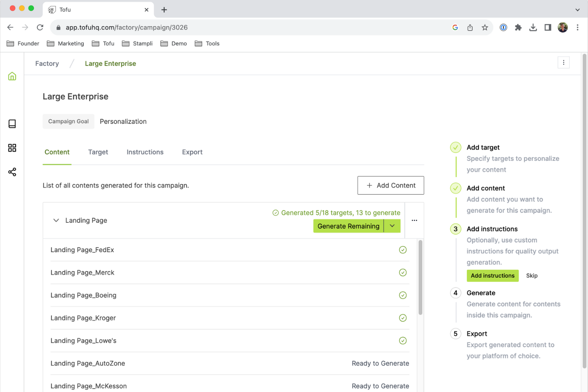Toggle the browser side panel icon
Image resolution: width=588 pixels, height=392 pixels.
(x=548, y=27)
